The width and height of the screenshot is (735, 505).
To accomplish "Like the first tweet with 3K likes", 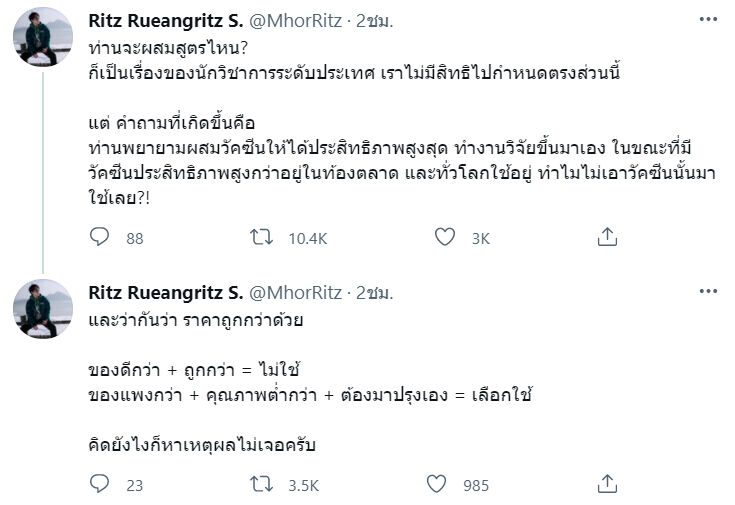I will pos(446,237).
